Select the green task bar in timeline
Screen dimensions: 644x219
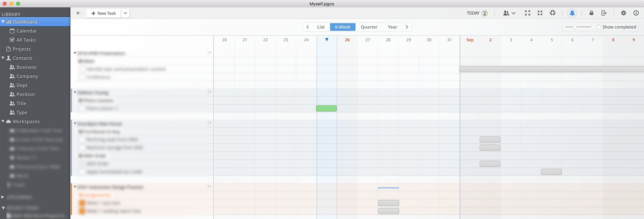tap(327, 109)
